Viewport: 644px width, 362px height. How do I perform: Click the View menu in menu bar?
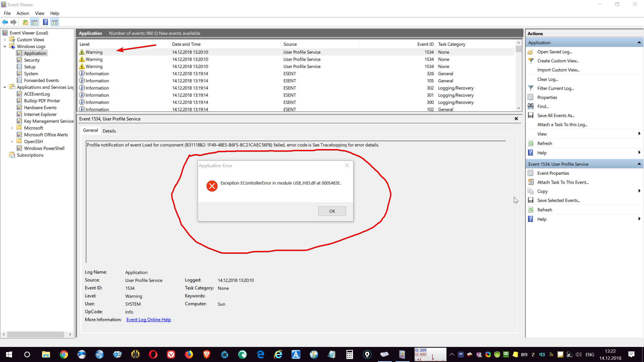pos(39,13)
